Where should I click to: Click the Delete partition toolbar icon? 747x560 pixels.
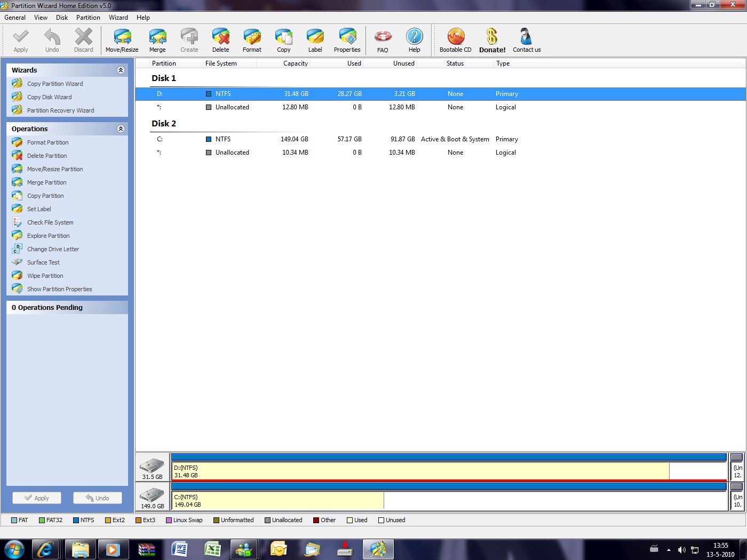point(220,41)
